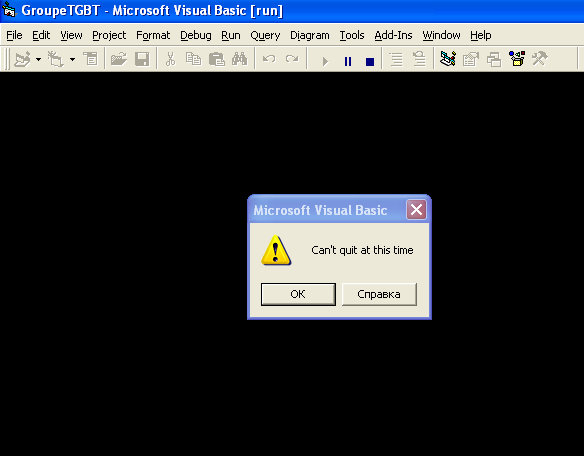Click the Redo arrow icon
The image size is (584, 456).
coord(292,59)
